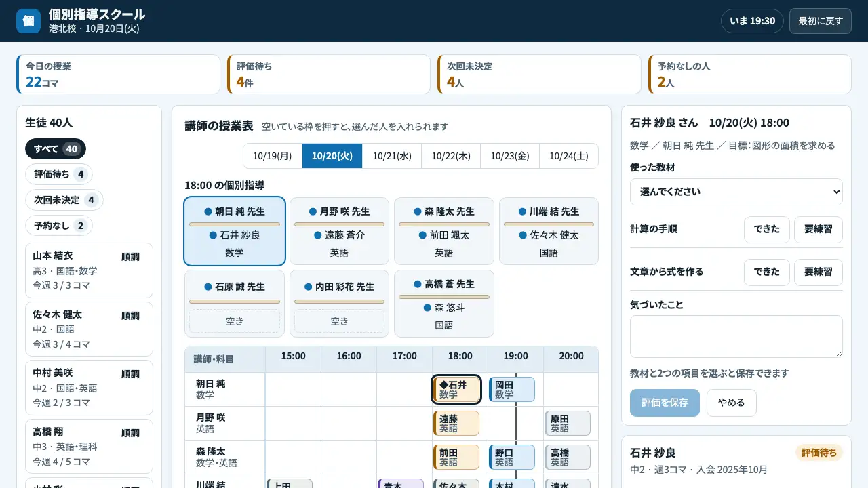Click the 空き slot under 石原 誠 先生
Viewport: 868px width, 488px height.
tap(235, 321)
